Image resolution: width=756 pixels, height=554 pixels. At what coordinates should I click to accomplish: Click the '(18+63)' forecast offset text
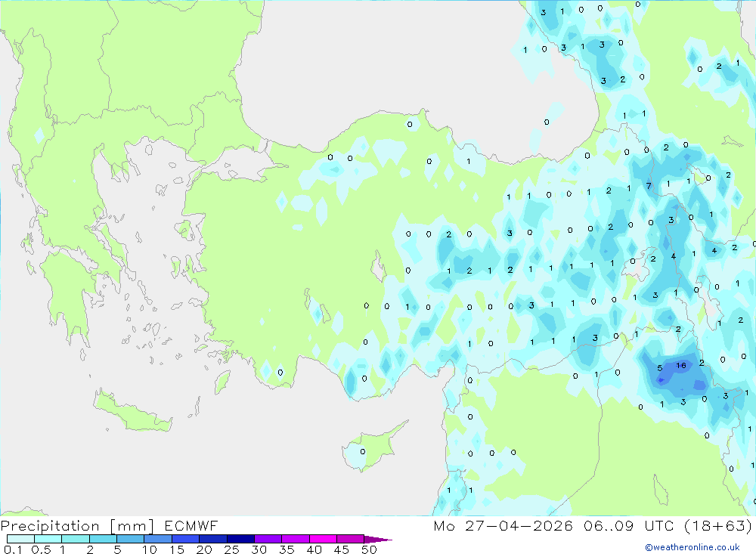coord(718,525)
